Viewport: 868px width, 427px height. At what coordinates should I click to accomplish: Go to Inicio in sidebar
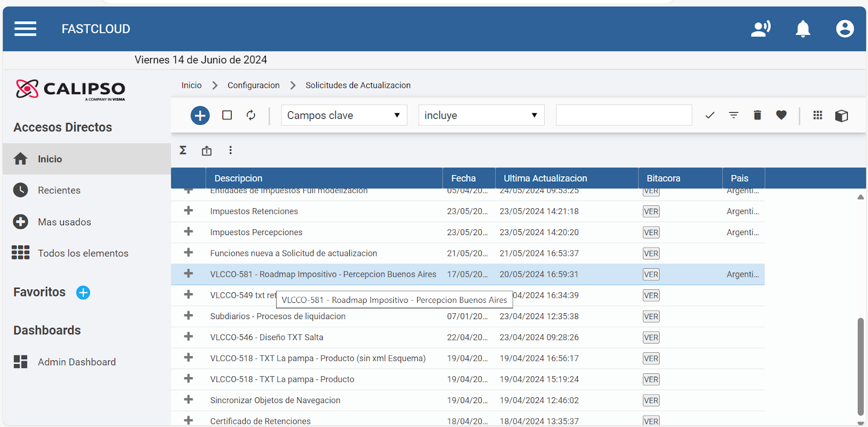click(87, 159)
